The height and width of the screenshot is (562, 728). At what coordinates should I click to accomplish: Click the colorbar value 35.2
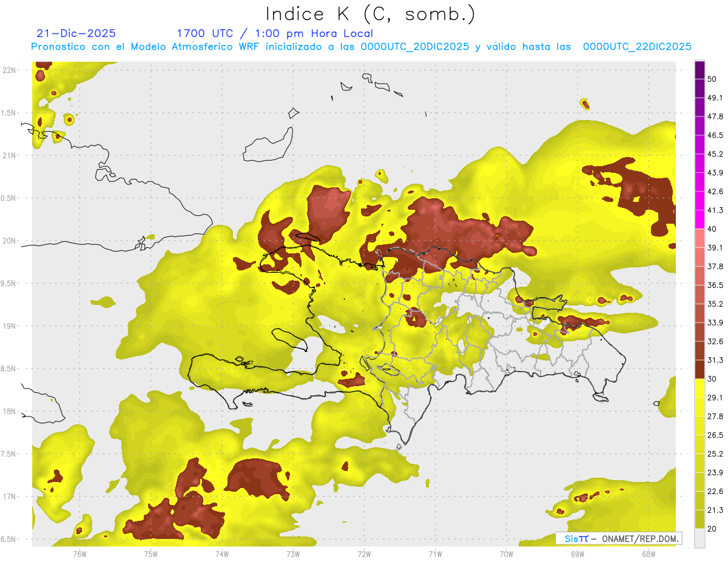[x=715, y=304]
